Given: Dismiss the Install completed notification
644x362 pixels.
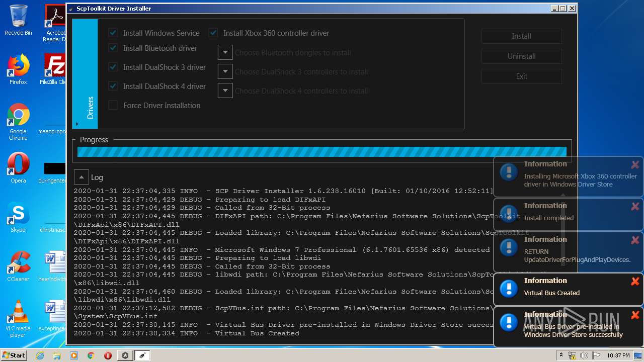Looking at the screenshot, I should pyautogui.click(x=635, y=207).
